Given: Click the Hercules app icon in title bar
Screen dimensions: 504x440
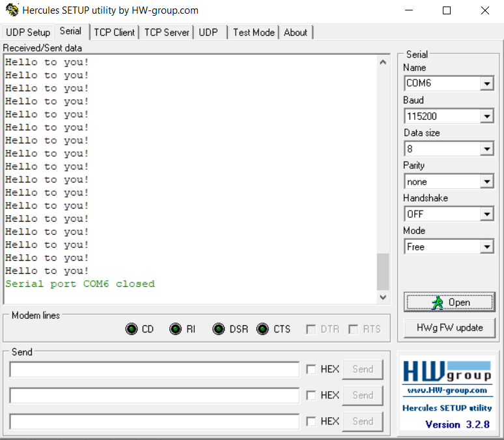Looking at the screenshot, I should pyautogui.click(x=12, y=10).
